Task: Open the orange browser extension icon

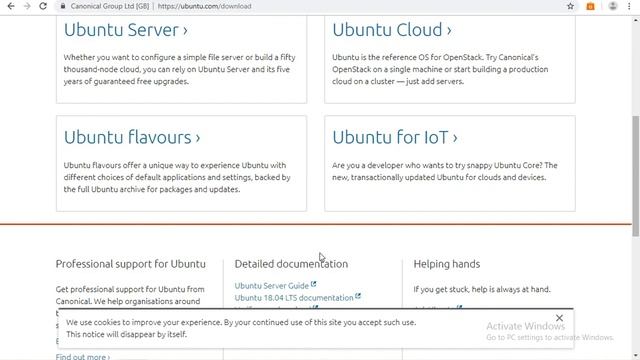Action: point(590,6)
